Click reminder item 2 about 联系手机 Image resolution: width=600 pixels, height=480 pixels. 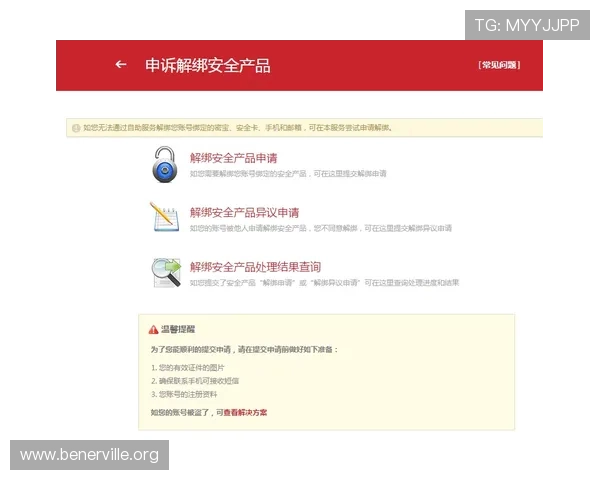pyautogui.click(x=195, y=381)
